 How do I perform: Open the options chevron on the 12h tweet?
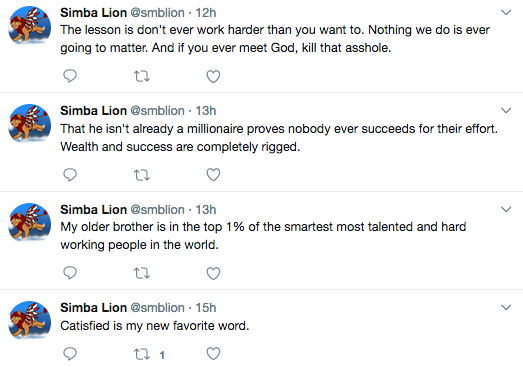506,13
